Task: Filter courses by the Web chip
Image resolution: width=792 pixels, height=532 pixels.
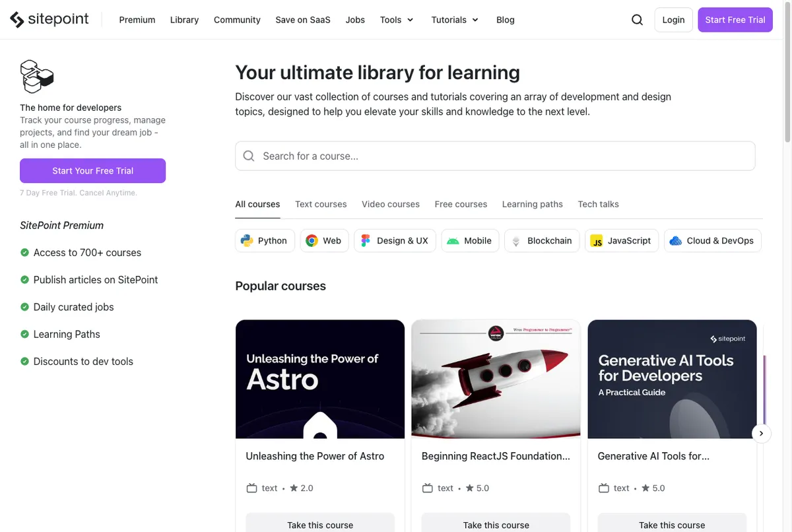Action: click(324, 241)
